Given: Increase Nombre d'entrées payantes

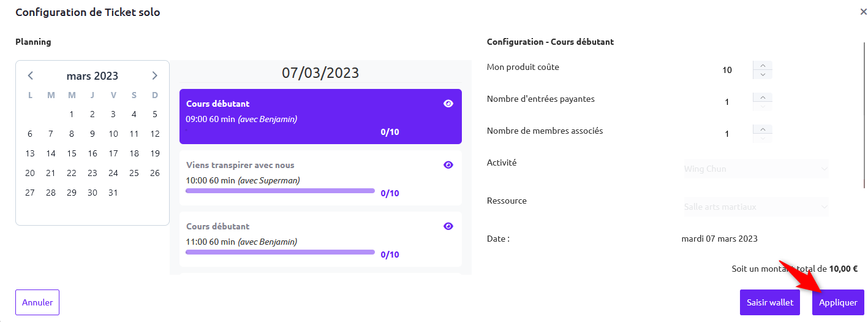Looking at the screenshot, I should tap(763, 98).
